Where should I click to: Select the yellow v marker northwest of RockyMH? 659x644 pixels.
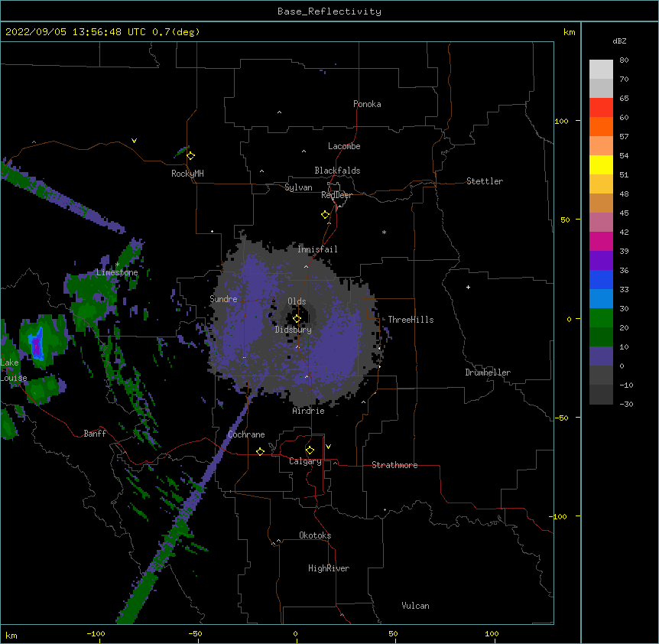pyautogui.click(x=134, y=141)
